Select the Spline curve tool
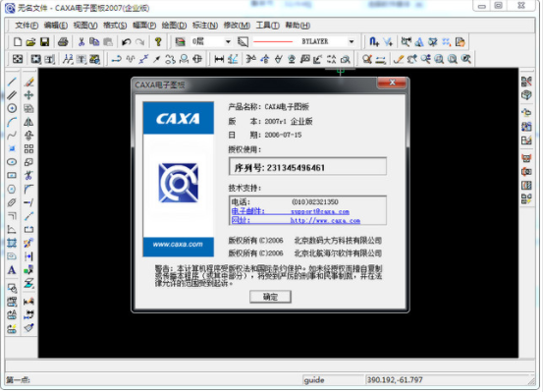The image size is (543, 392). click(x=12, y=136)
